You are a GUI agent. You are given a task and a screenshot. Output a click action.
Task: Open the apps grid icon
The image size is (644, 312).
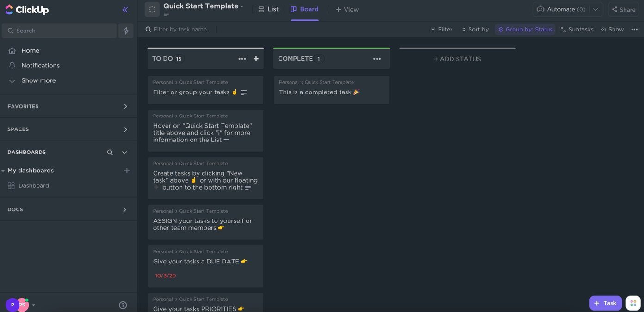tap(633, 303)
